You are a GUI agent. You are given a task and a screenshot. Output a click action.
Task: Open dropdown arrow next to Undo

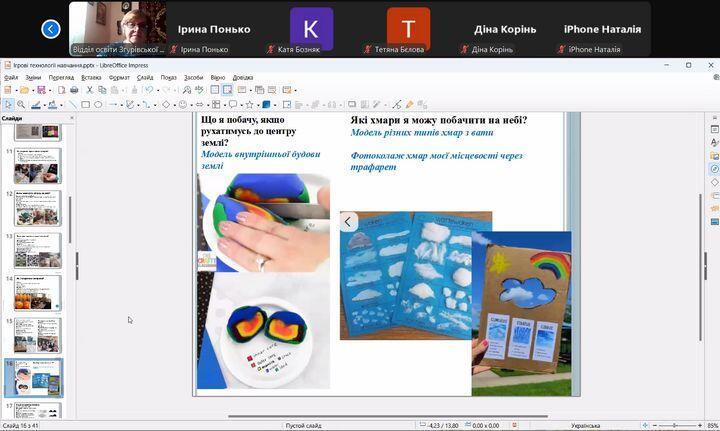coord(158,90)
